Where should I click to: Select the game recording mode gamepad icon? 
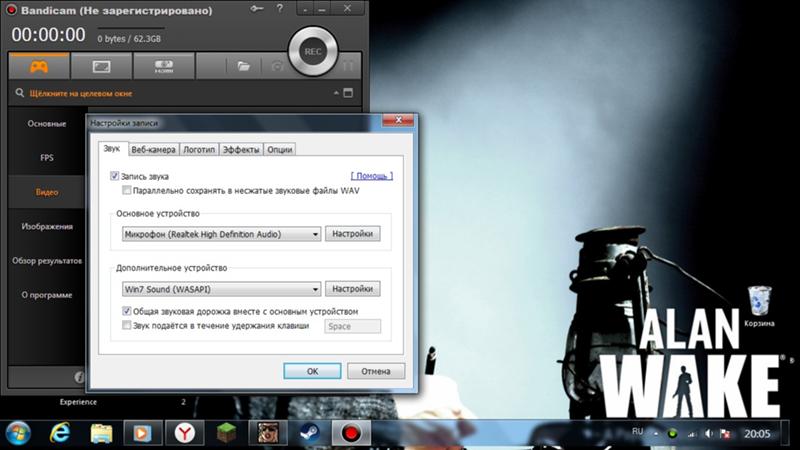(x=39, y=66)
